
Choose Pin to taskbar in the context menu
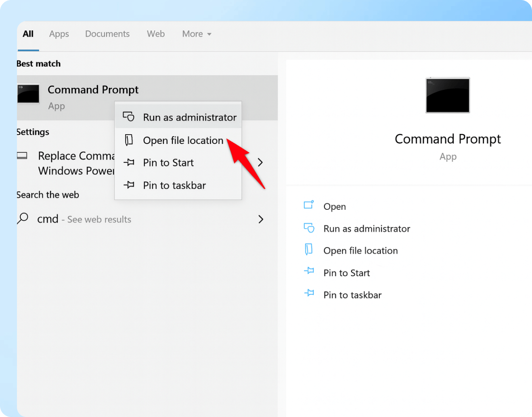point(178,185)
